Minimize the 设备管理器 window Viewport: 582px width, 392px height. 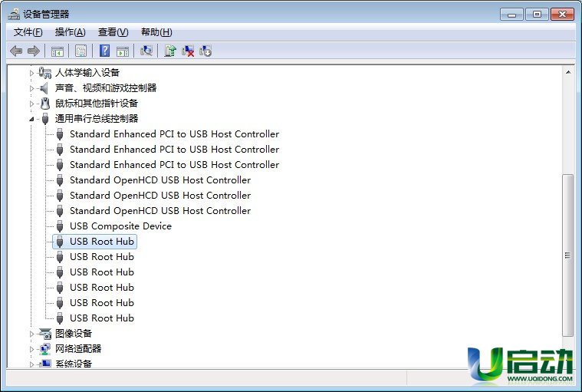click(511, 15)
